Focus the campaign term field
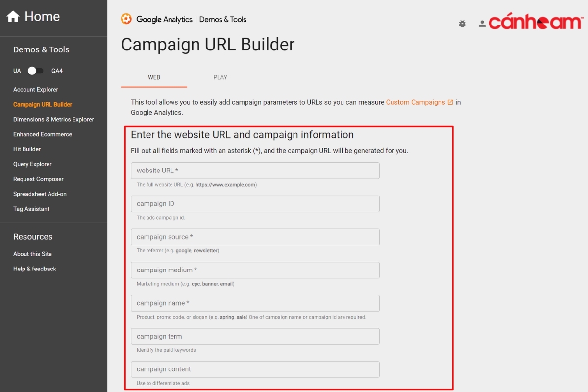The width and height of the screenshot is (588, 392). coord(255,336)
